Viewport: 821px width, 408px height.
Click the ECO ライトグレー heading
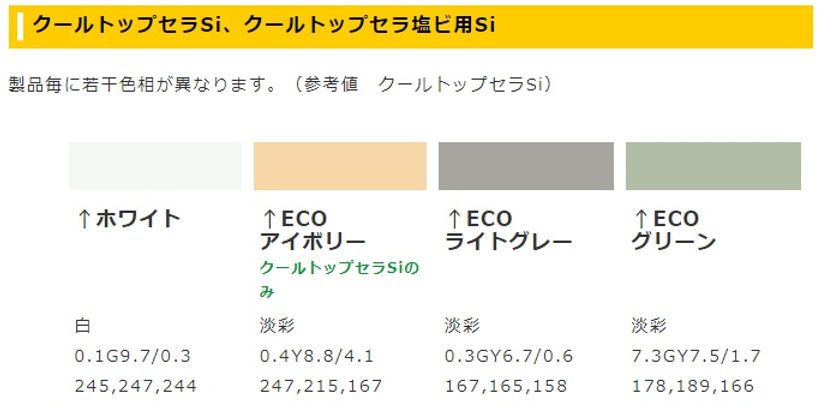(508, 230)
